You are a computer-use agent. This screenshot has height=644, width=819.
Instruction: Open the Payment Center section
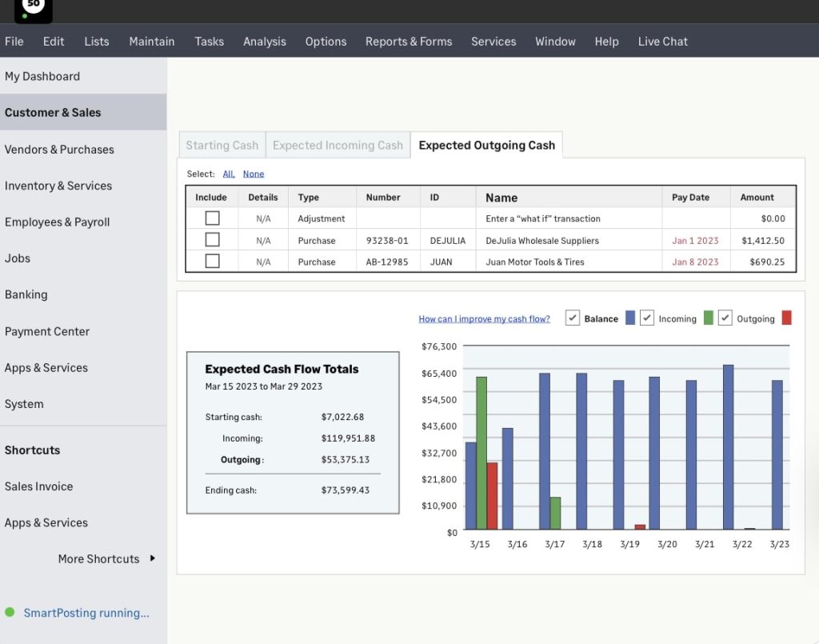pyautogui.click(x=46, y=331)
